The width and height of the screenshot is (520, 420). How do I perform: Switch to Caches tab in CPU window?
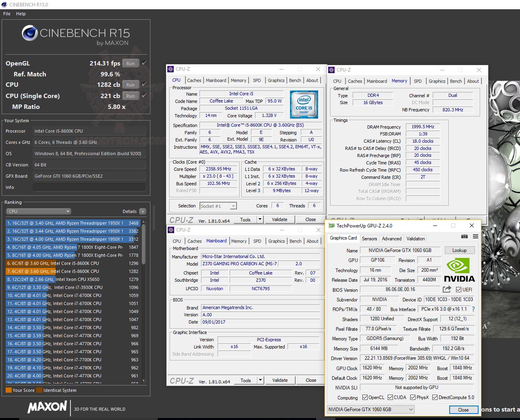click(x=194, y=80)
